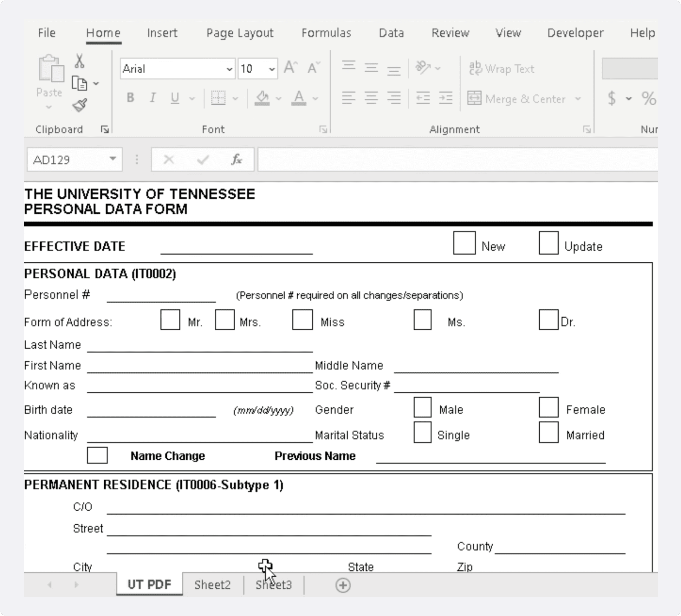The width and height of the screenshot is (681, 616).
Task: Toggle Italic formatting
Action: pyautogui.click(x=152, y=98)
